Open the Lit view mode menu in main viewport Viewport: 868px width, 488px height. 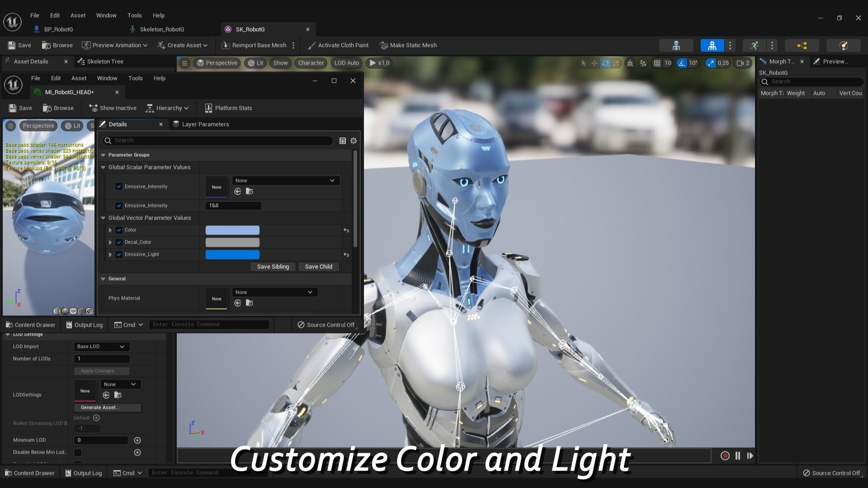pyautogui.click(x=255, y=63)
